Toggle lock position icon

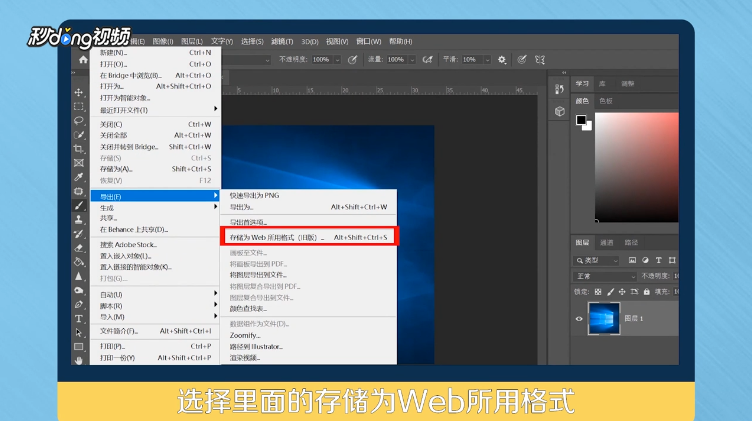click(x=622, y=292)
